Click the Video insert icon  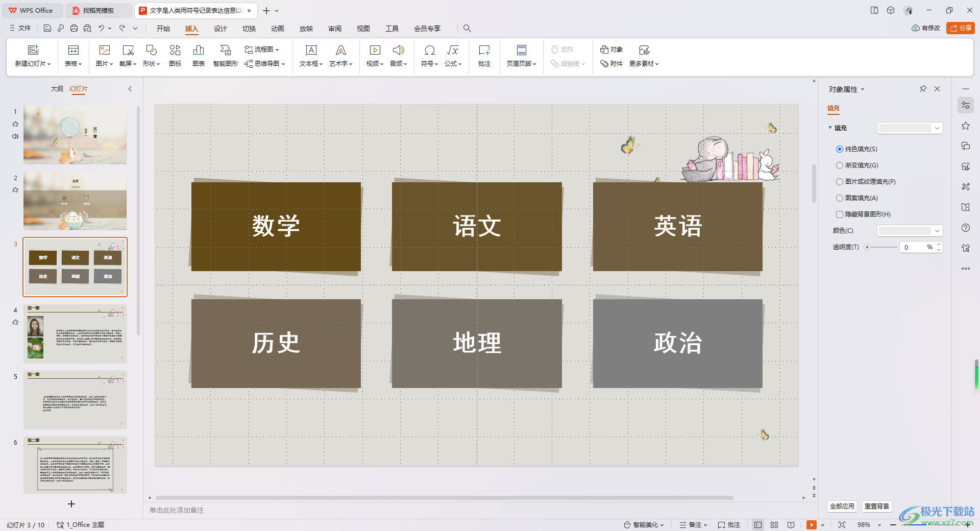point(375,50)
